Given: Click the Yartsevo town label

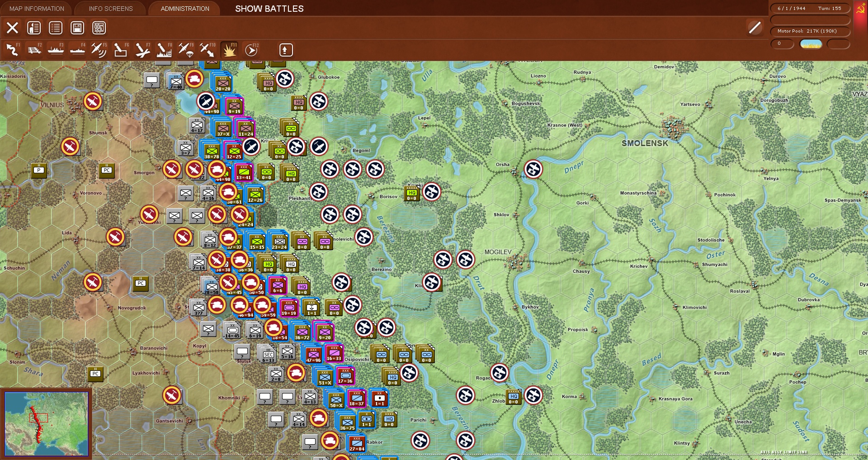Looking at the screenshot, I should (690, 104).
